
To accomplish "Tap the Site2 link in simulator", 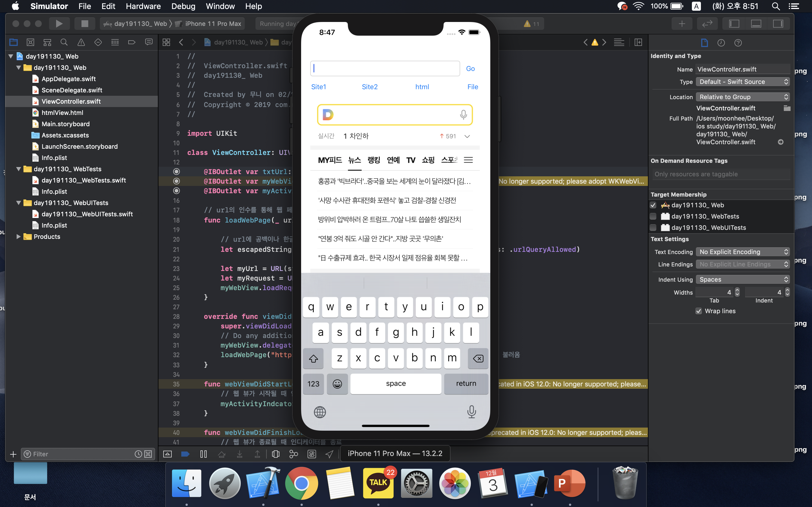I will pos(369,87).
